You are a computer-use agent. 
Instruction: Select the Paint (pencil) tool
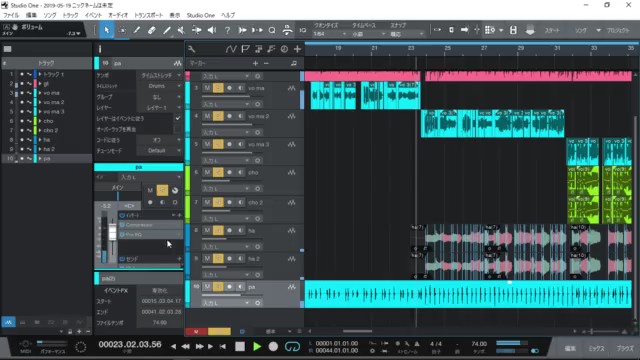pyautogui.click(x=167, y=30)
